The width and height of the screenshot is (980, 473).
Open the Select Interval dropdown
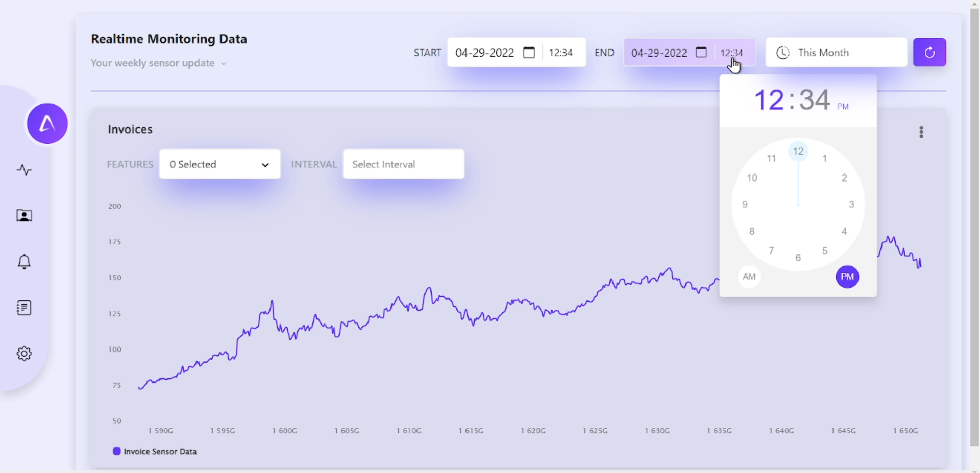(x=403, y=164)
